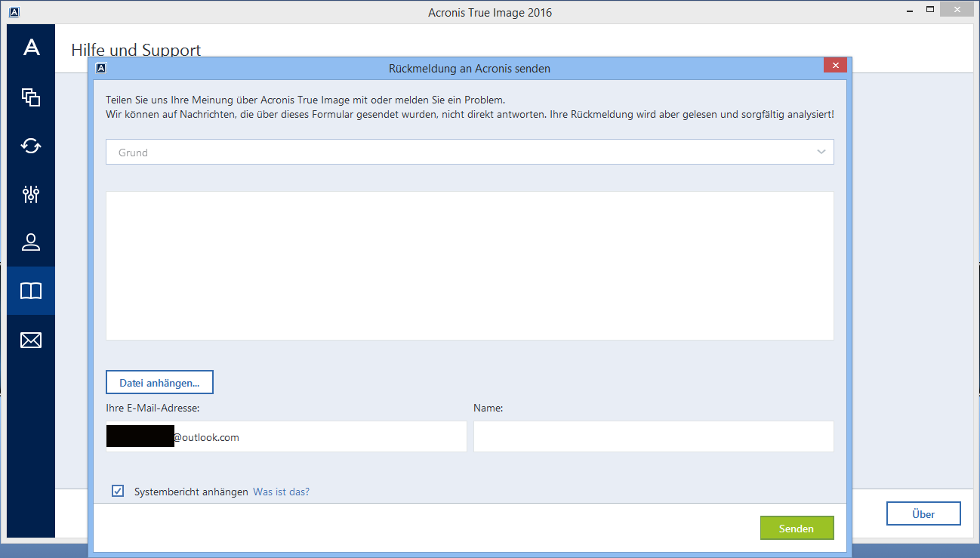The height and width of the screenshot is (558, 980).
Task: Expand the Grund dropdown list
Action: pos(470,152)
